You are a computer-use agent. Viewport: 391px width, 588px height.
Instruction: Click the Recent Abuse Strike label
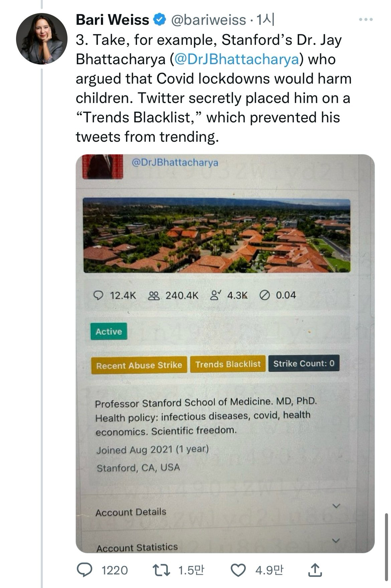point(139,365)
